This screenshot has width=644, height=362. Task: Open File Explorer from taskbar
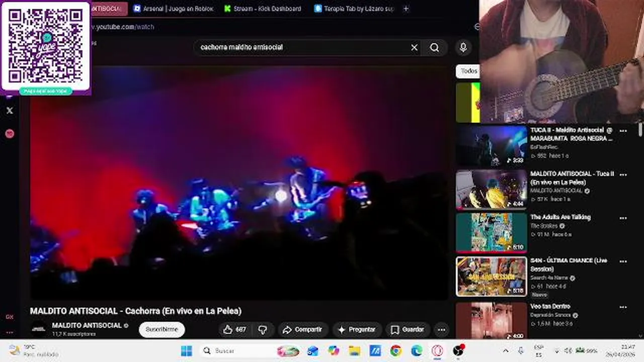click(x=355, y=351)
